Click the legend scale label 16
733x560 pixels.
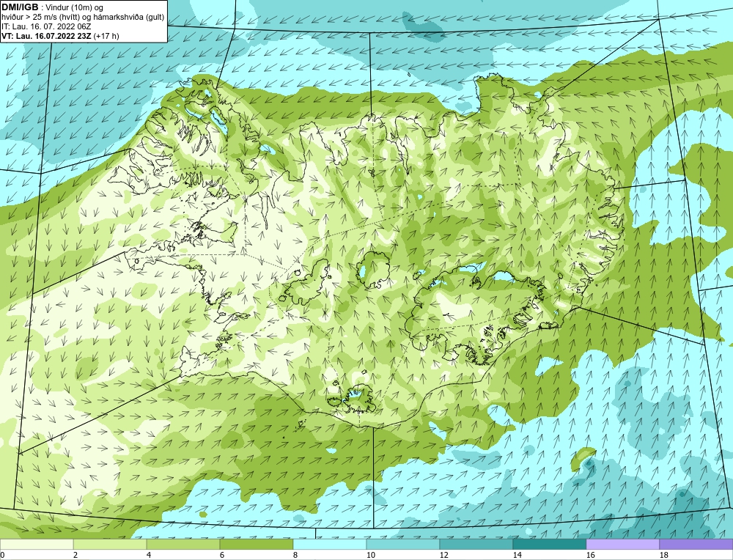tap(590, 555)
